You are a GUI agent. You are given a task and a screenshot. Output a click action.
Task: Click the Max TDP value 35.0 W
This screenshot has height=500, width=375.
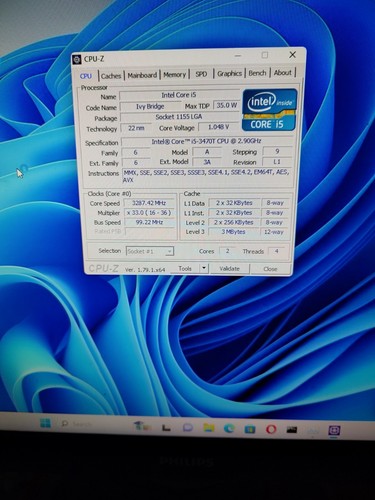(226, 105)
